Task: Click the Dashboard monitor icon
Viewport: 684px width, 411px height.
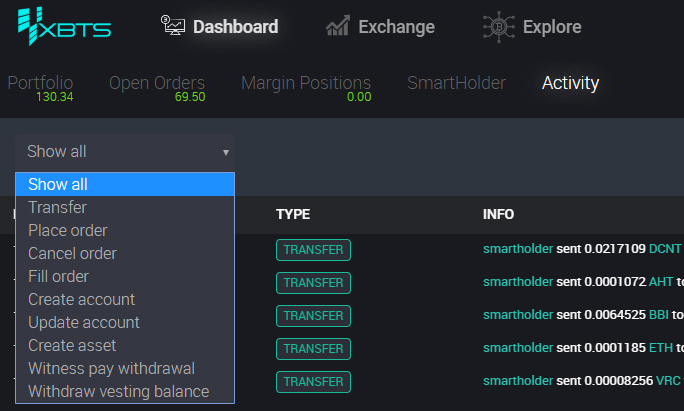Action: coord(173,25)
